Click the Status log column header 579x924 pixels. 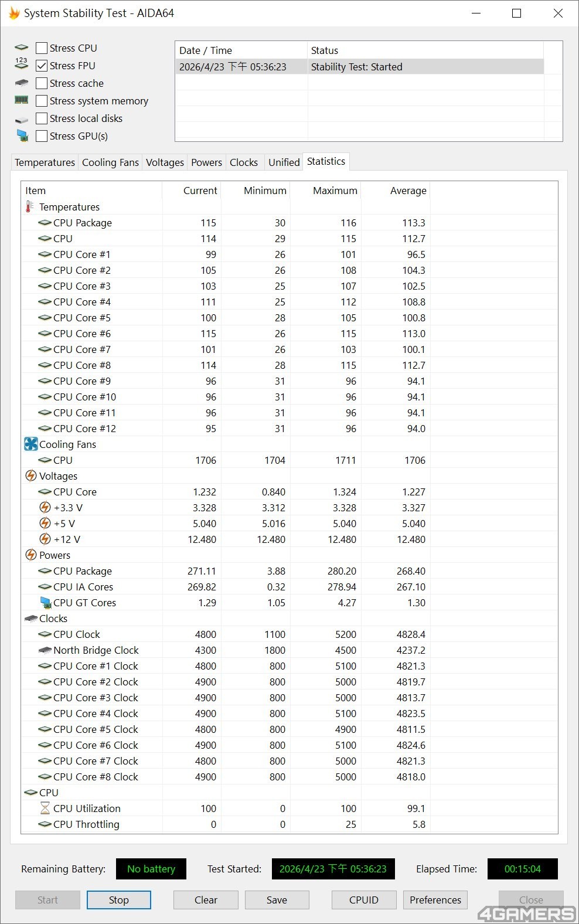click(425, 50)
